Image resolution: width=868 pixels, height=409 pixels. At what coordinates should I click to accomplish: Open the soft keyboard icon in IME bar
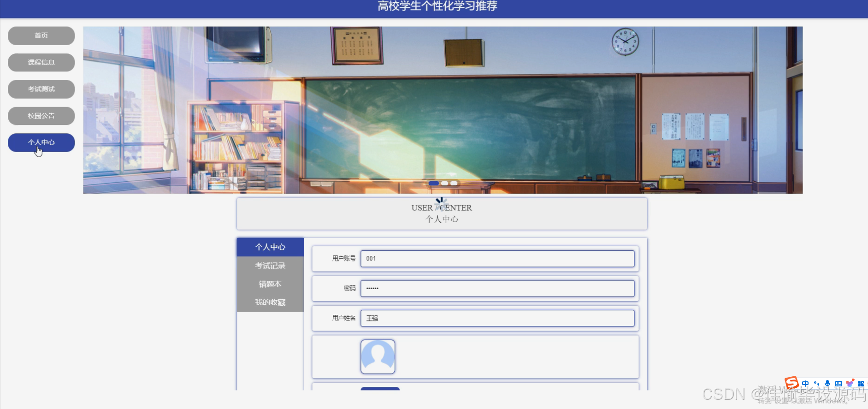(838, 384)
